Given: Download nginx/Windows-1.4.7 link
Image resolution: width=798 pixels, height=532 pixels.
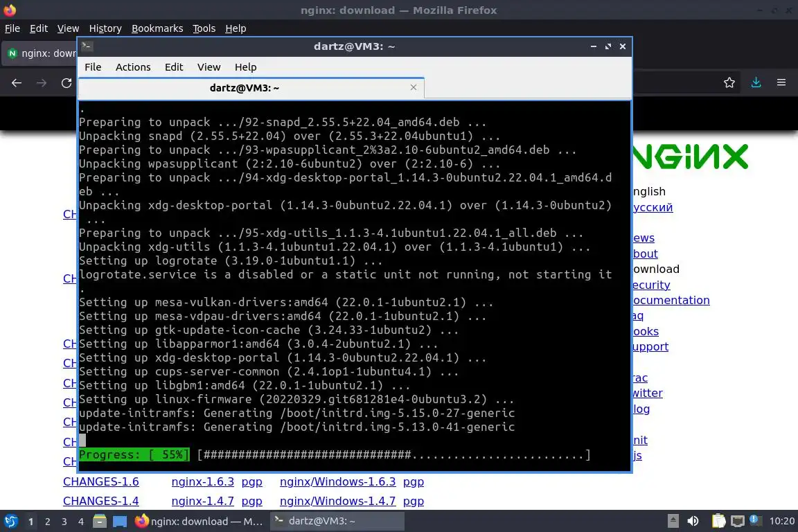Looking at the screenshot, I should coord(337,501).
